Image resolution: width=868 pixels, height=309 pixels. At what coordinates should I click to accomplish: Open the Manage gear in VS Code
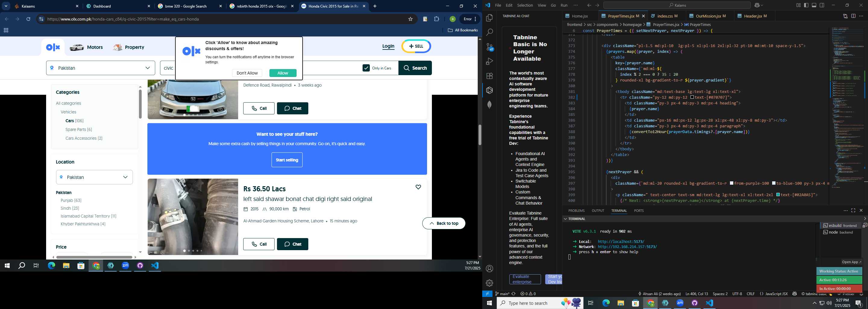click(x=489, y=283)
